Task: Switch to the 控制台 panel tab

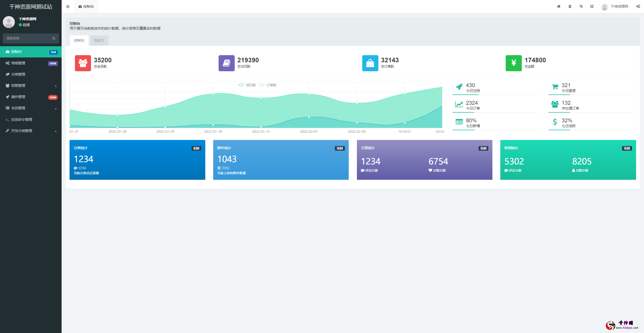Action: pos(79,40)
